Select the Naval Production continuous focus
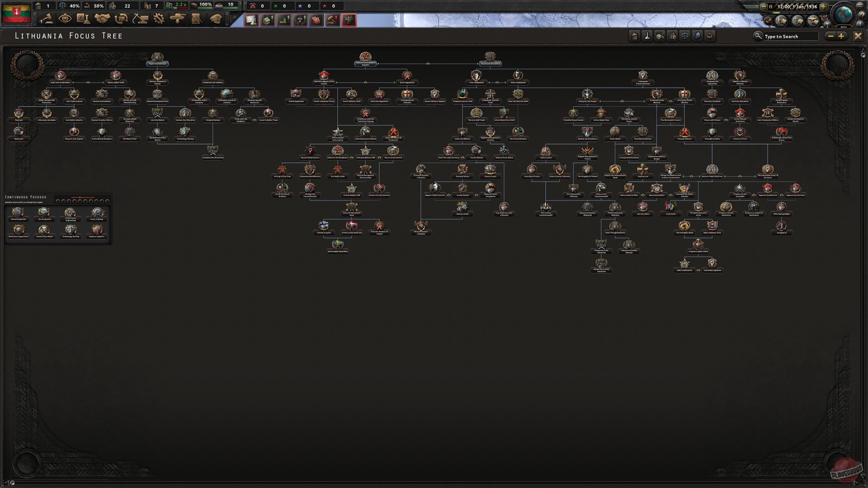This screenshot has height=488, width=868. point(18,213)
